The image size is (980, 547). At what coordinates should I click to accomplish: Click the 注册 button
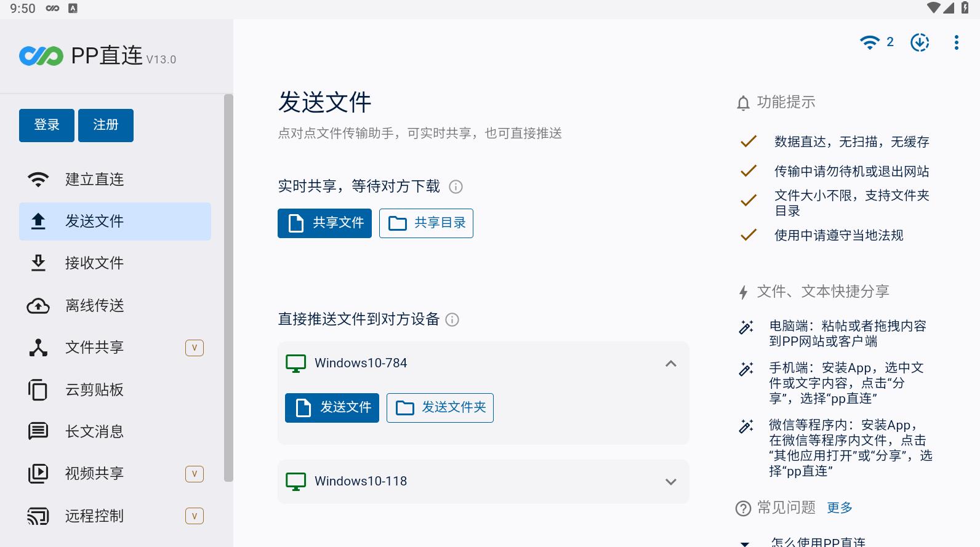click(x=106, y=125)
